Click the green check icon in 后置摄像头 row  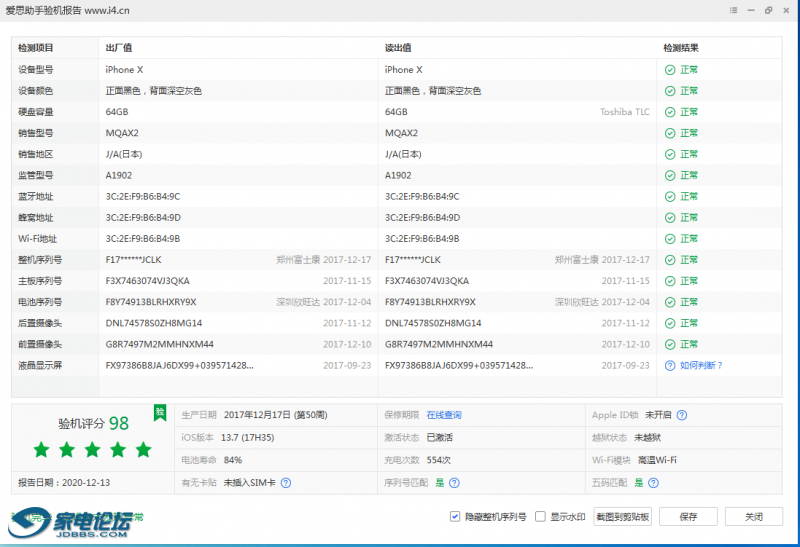(x=670, y=324)
